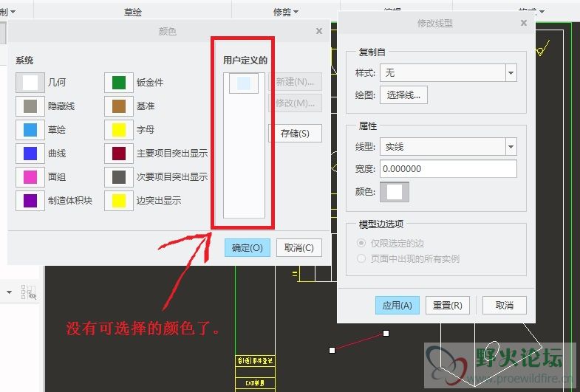Select the 基准 brown swatch
The image size is (580, 392).
(119, 106)
